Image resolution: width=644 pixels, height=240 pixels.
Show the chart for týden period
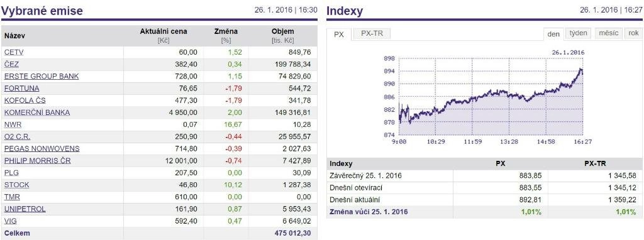point(579,33)
